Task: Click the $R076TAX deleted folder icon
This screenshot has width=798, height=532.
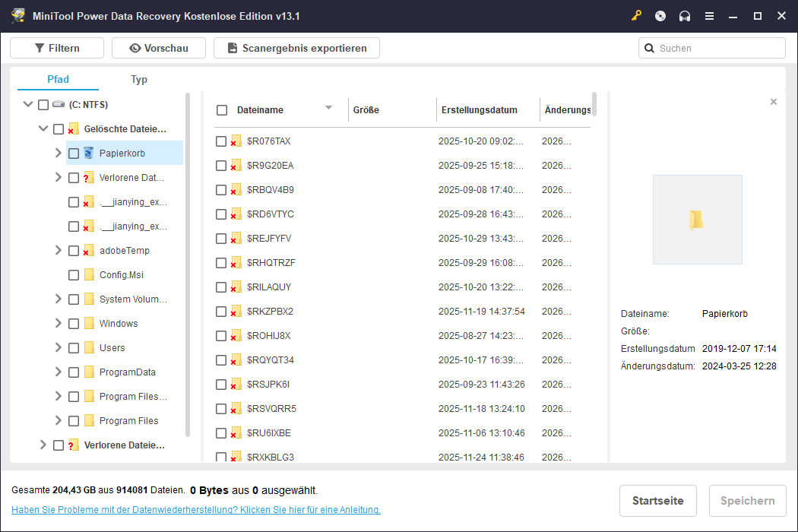Action: coord(236,141)
